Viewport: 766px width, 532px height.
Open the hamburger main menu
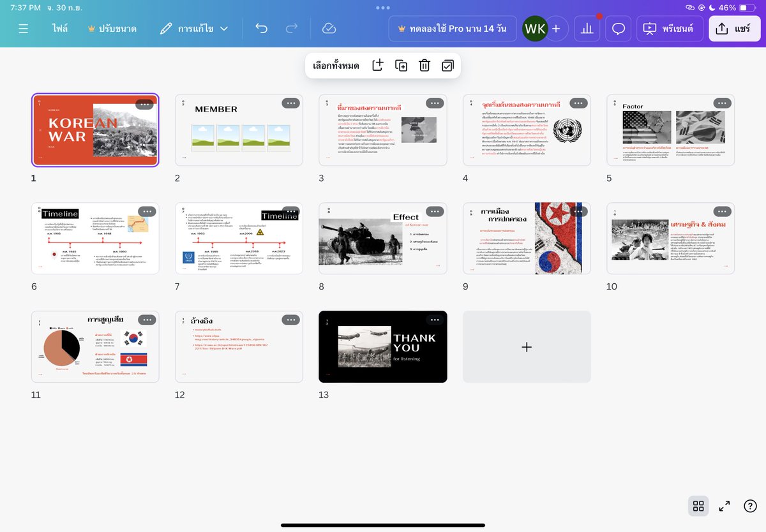(x=24, y=29)
